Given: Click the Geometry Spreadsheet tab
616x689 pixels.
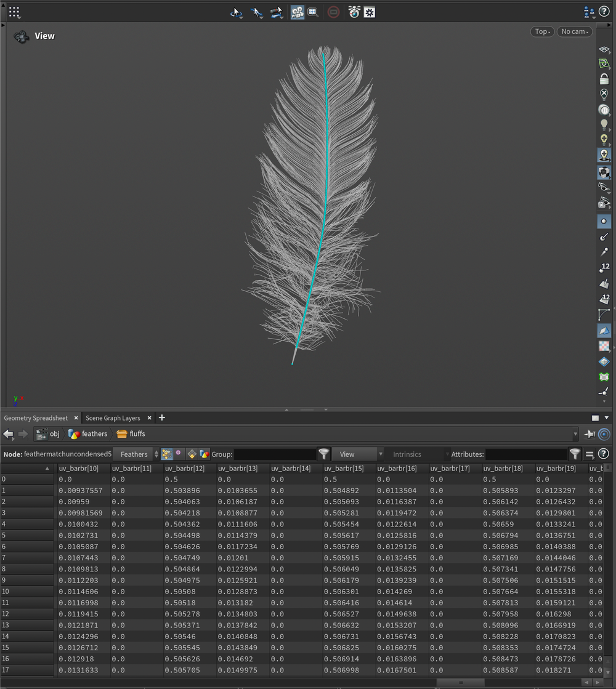Looking at the screenshot, I should click(37, 417).
